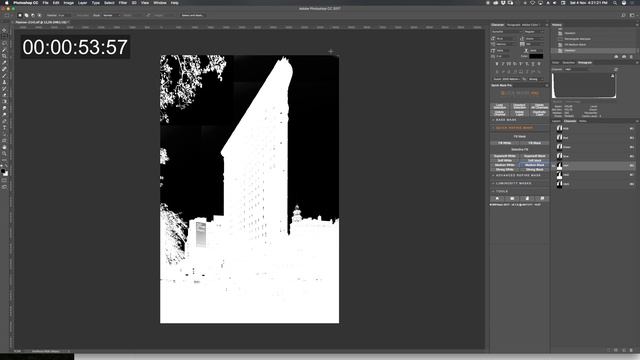640x360 pixels.
Task: Select the Pen tool
Action: coord(4,121)
